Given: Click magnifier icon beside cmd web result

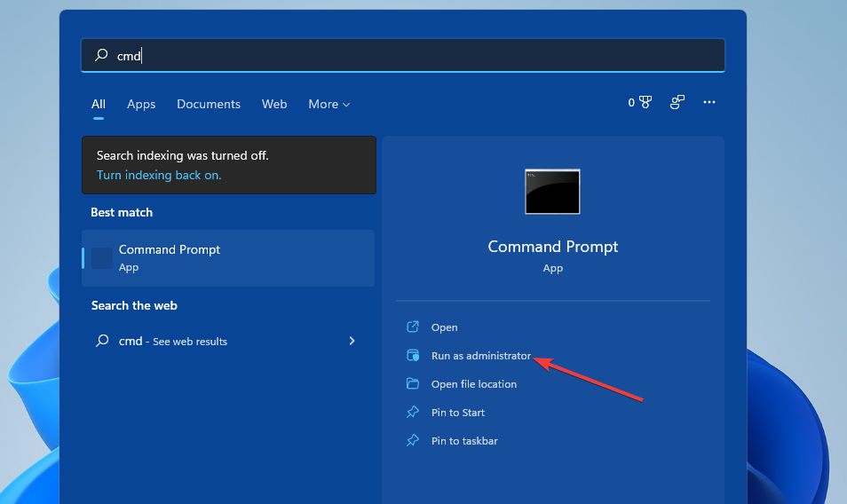Looking at the screenshot, I should tap(102, 341).
